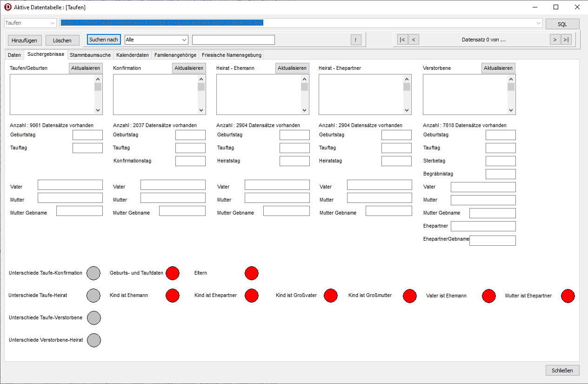The image size is (588, 384).
Task: Click Aktualisieren button for Verstorbene list
Action: pos(498,68)
